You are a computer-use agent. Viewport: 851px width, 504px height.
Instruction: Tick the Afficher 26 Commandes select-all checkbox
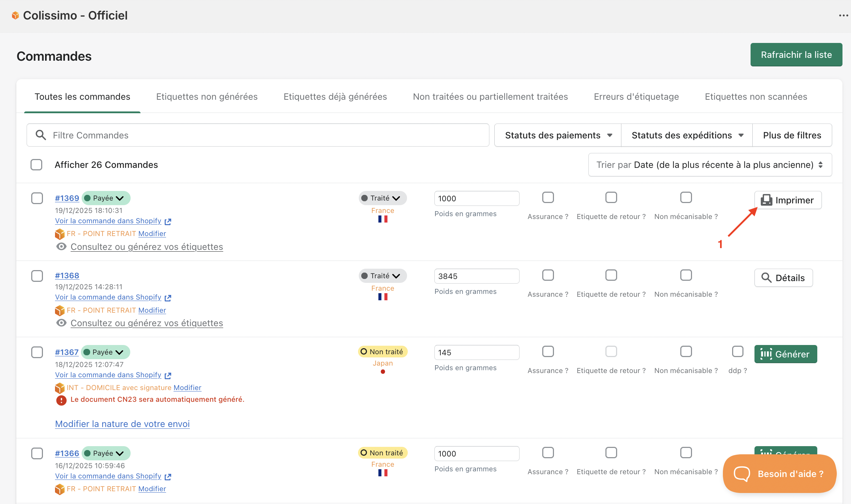(x=37, y=165)
